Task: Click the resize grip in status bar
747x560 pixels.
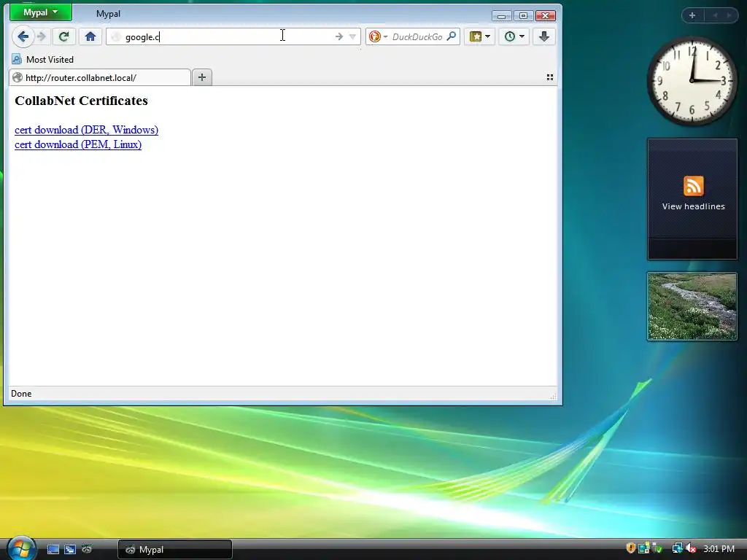Action: click(x=553, y=395)
